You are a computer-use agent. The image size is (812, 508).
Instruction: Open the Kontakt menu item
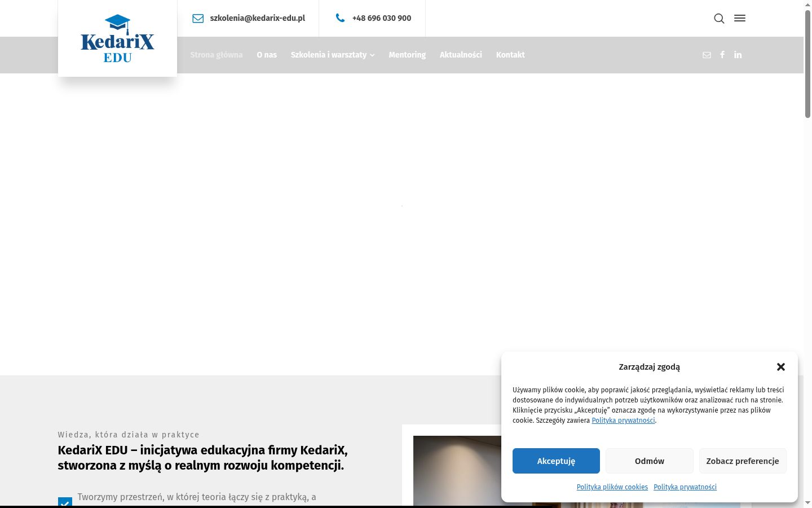(x=510, y=55)
